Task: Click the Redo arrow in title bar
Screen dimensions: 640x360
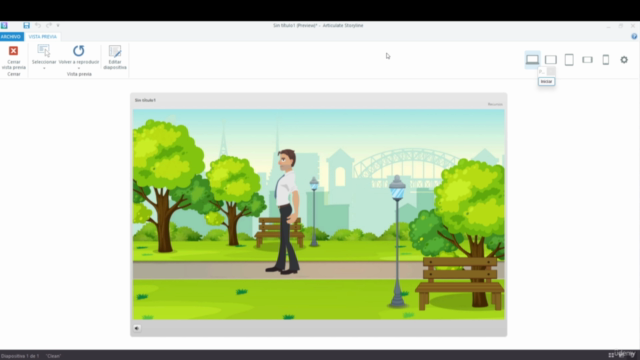Action: (x=49, y=25)
